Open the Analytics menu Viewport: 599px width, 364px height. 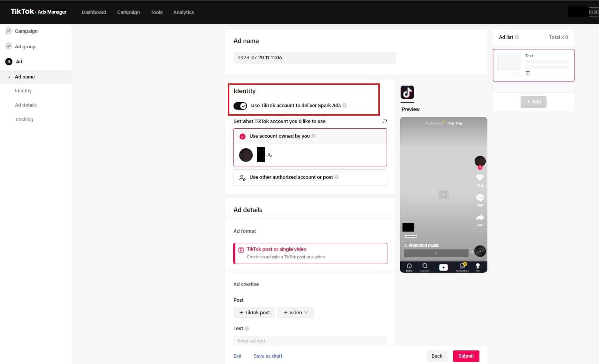184,12
